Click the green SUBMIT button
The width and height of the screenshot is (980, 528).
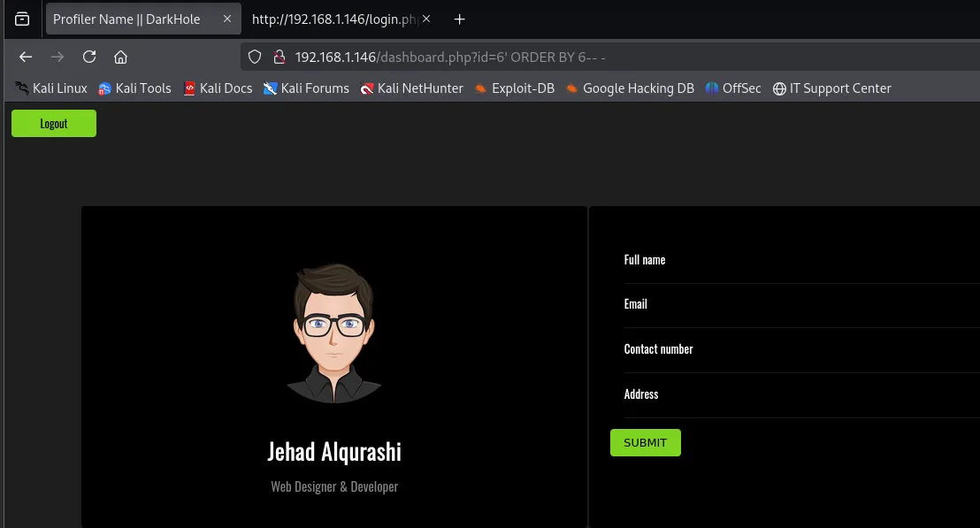pyautogui.click(x=646, y=443)
